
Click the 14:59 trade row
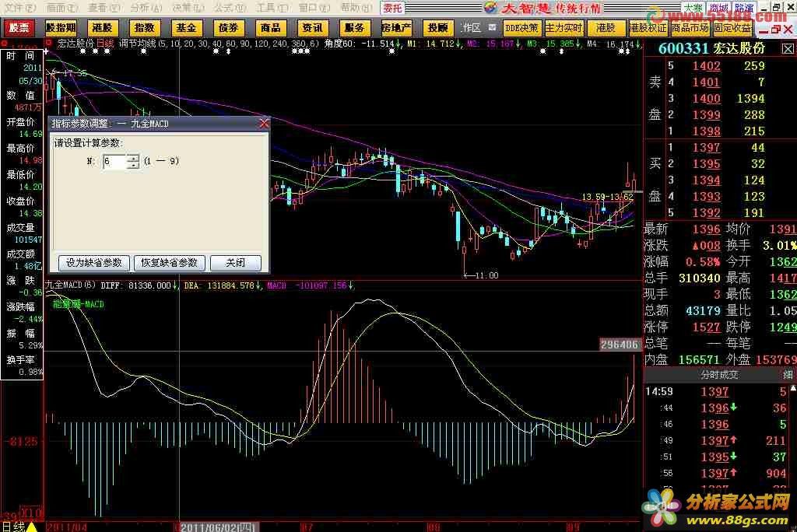coord(717,392)
